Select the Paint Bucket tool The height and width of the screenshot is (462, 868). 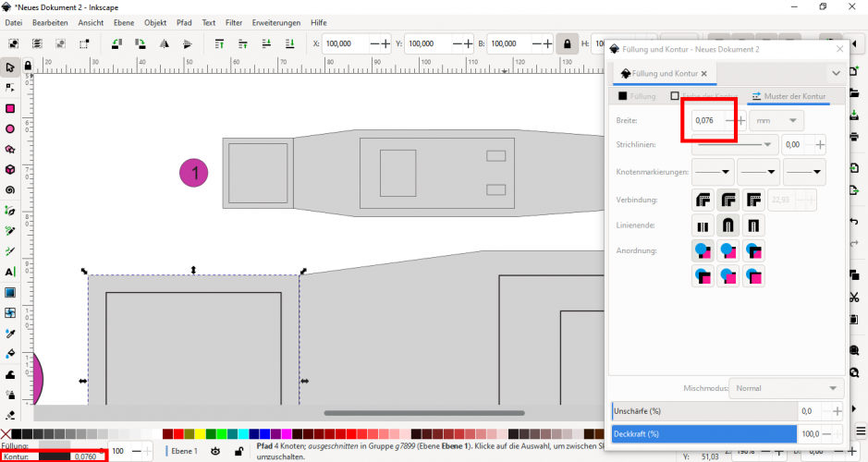pos(10,354)
